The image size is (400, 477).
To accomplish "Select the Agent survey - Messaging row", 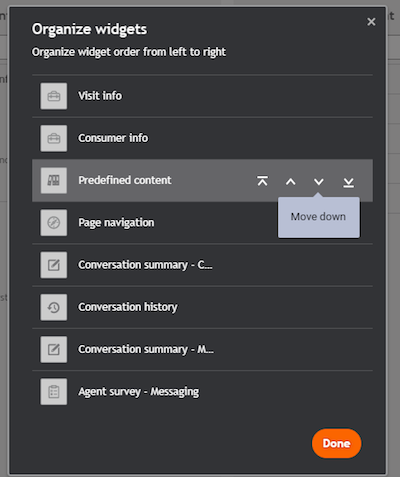I will coord(202,392).
